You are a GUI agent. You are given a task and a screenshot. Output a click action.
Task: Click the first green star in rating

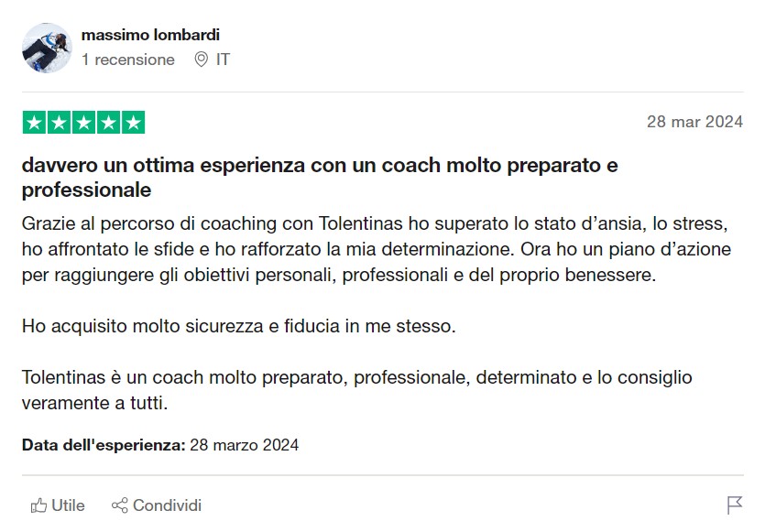(34, 123)
